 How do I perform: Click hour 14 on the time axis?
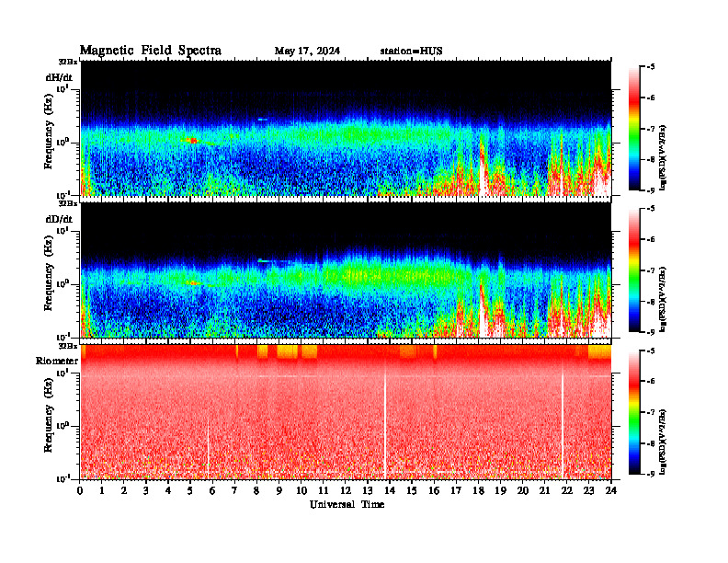pyautogui.click(x=390, y=491)
